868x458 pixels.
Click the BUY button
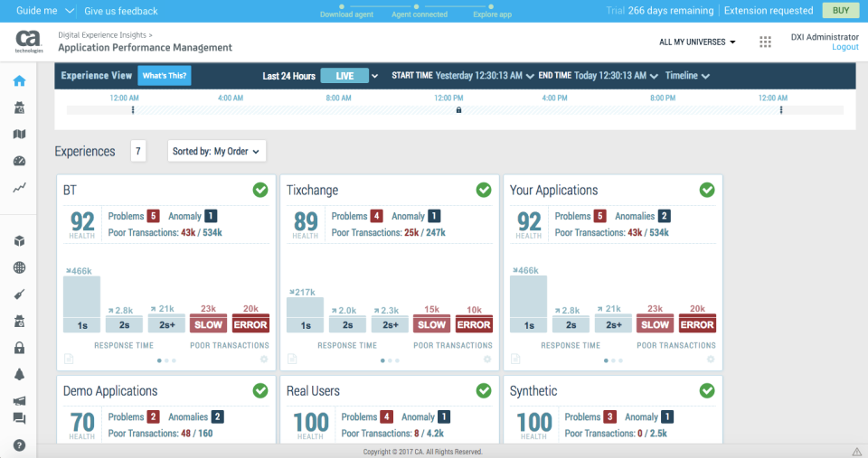coord(840,11)
